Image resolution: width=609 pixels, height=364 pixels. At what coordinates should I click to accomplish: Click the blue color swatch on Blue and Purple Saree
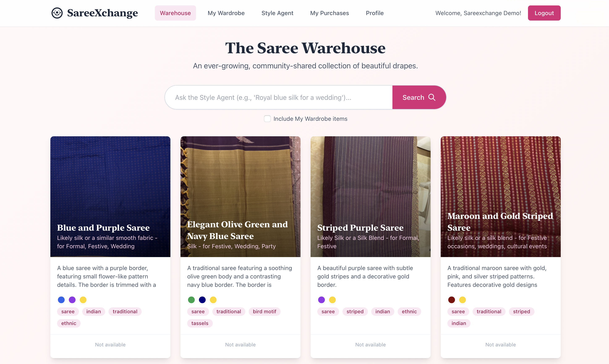[61, 300]
